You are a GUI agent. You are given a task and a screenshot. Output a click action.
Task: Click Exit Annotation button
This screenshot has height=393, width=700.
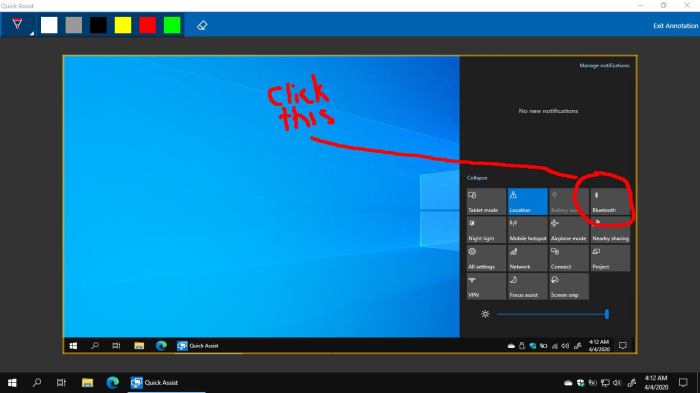pyautogui.click(x=675, y=26)
